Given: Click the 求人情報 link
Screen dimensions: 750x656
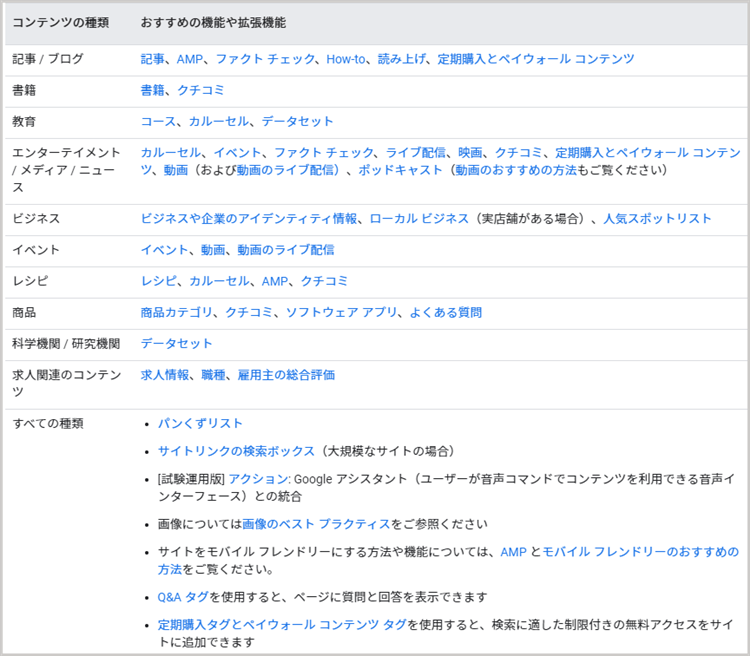Looking at the screenshot, I should point(165,375).
